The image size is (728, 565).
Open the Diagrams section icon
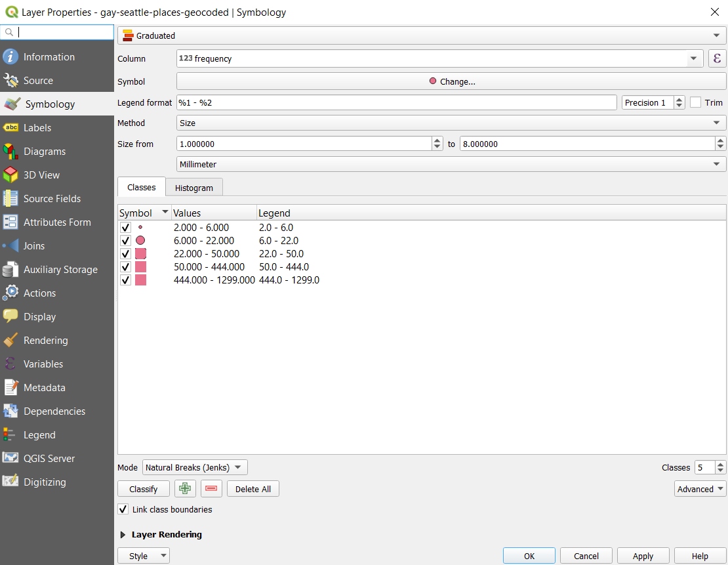pyautogui.click(x=10, y=152)
